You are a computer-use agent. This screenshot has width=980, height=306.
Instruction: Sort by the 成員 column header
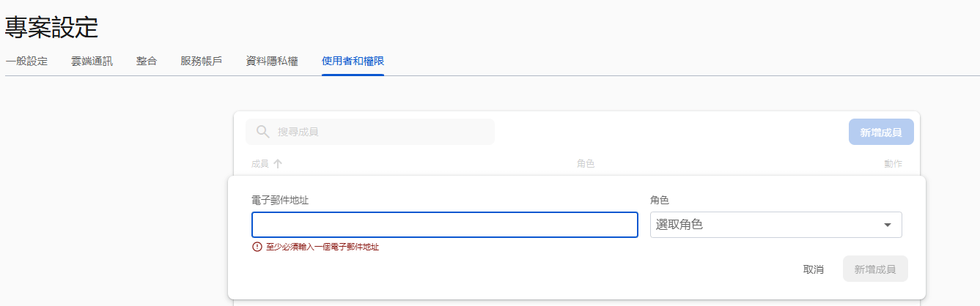click(260, 164)
